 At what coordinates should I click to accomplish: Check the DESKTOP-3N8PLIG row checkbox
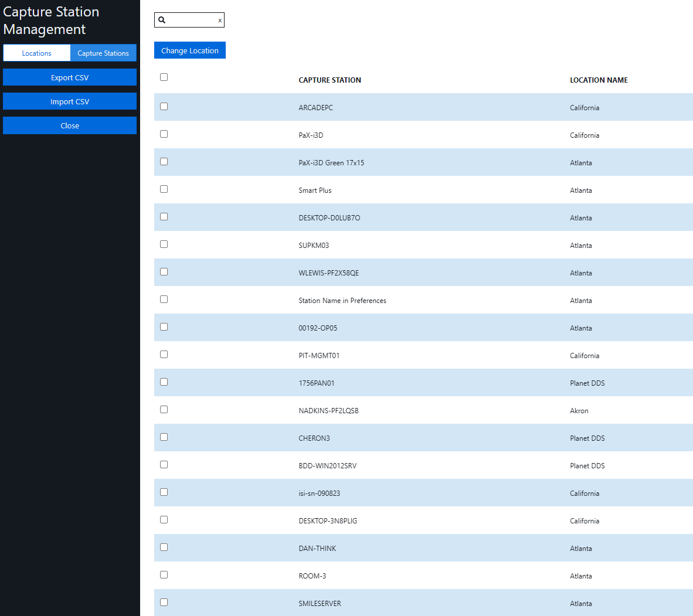pos(164,520)
